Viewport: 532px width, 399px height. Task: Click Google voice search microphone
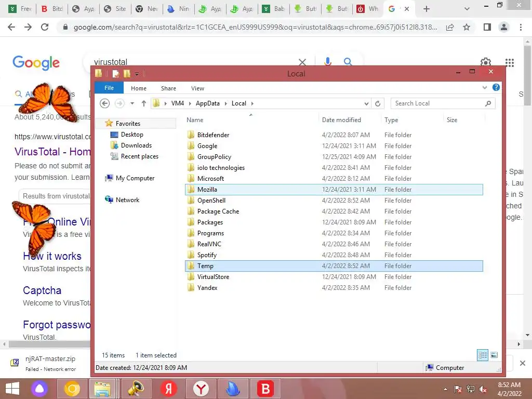point(327,61)
